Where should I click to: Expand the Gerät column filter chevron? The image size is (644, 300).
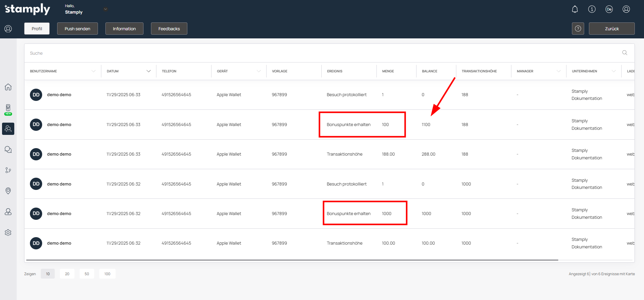(x=259, y=71)
